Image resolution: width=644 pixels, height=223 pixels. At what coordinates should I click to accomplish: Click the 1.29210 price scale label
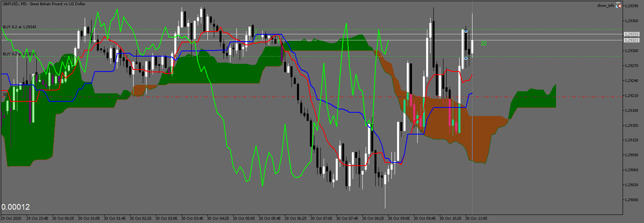coord(631,96)
